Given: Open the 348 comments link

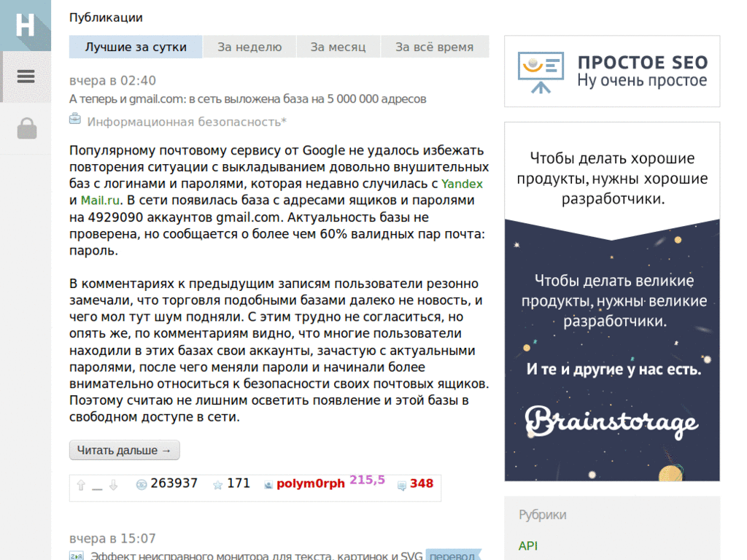Looking at the screenshot, I should coord(422,483).
